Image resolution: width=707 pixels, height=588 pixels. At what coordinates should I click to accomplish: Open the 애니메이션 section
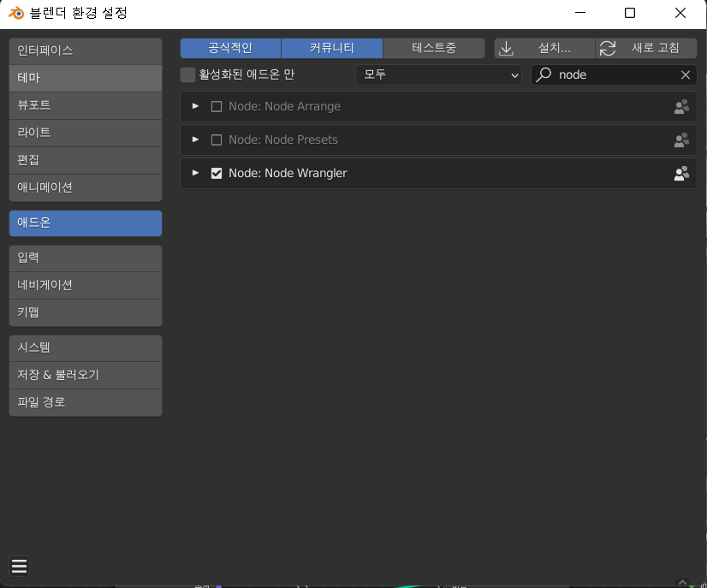(86, 188)
